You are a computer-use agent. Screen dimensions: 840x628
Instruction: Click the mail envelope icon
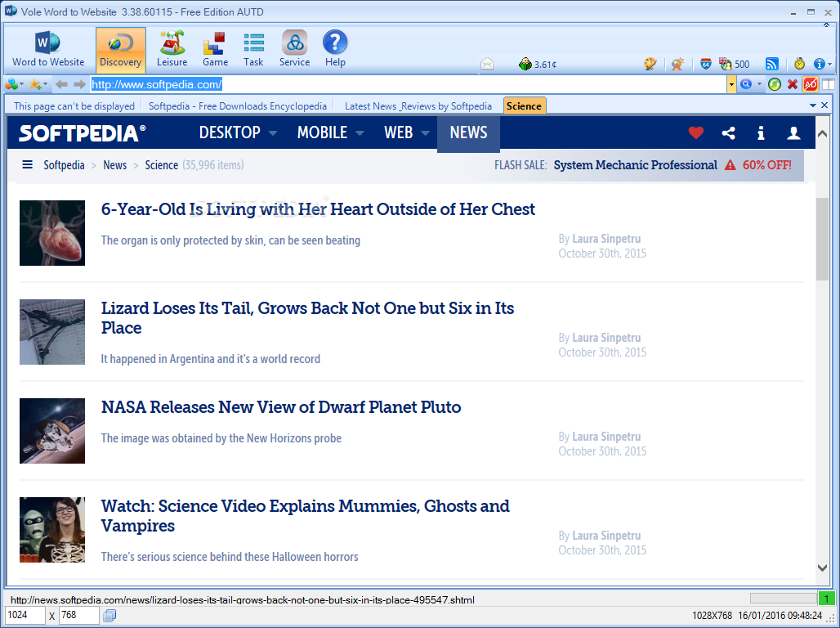coord(487,65)
